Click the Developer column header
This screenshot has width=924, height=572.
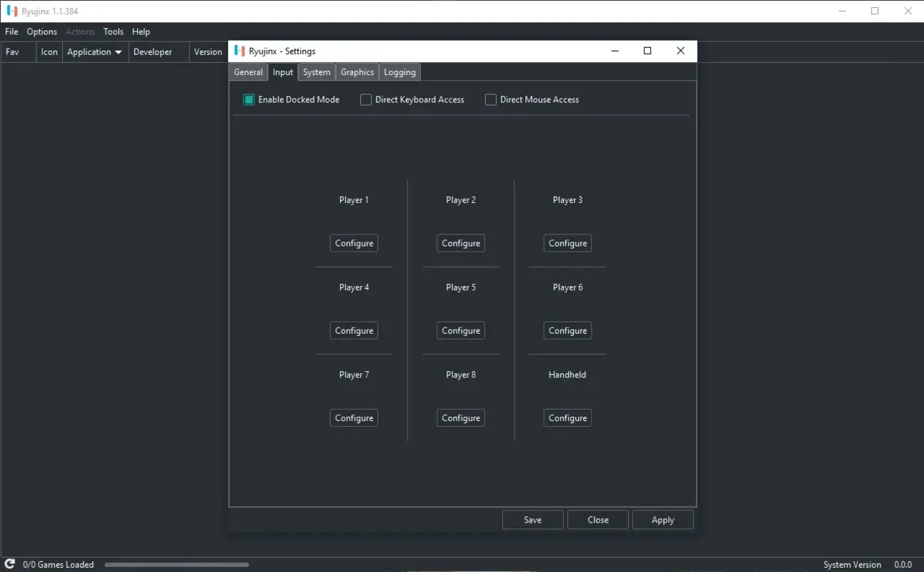pos(153,51)
